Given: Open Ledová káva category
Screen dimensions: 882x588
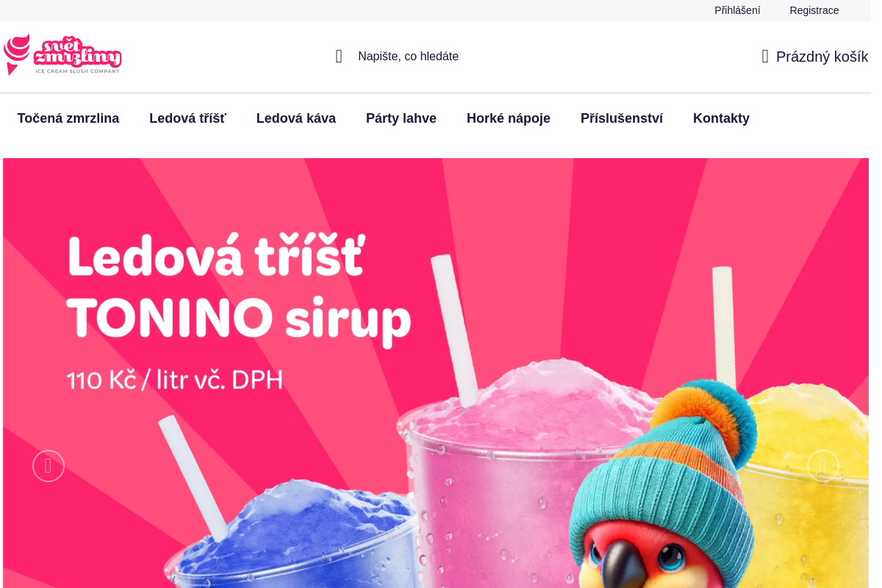Looking at the screenshot, I should 296,118.
